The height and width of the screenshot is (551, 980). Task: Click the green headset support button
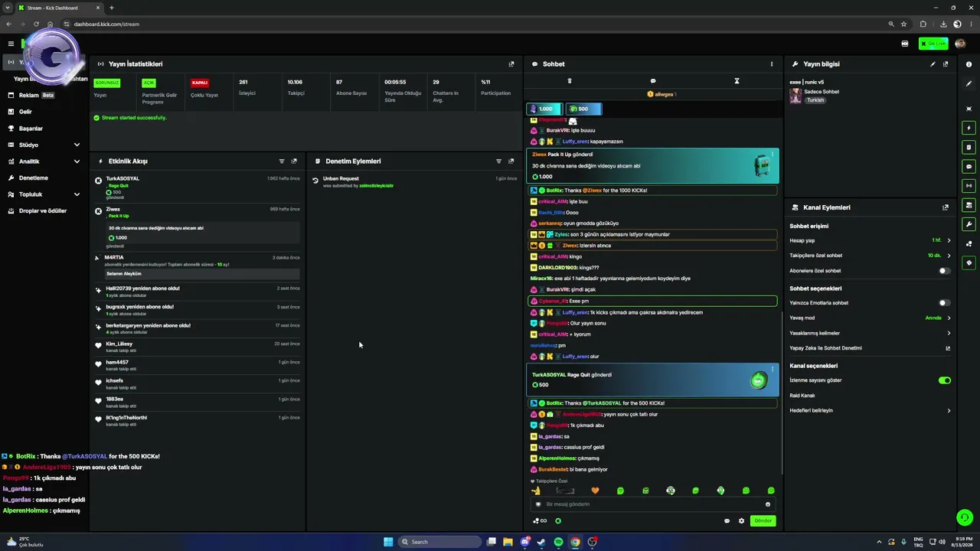(965, 518)
